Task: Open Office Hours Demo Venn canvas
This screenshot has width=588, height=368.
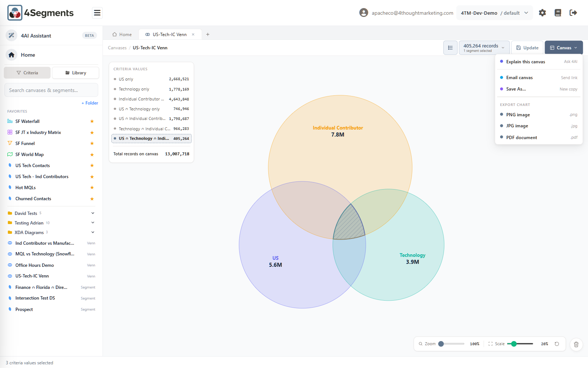Action: tap(51, 265)
